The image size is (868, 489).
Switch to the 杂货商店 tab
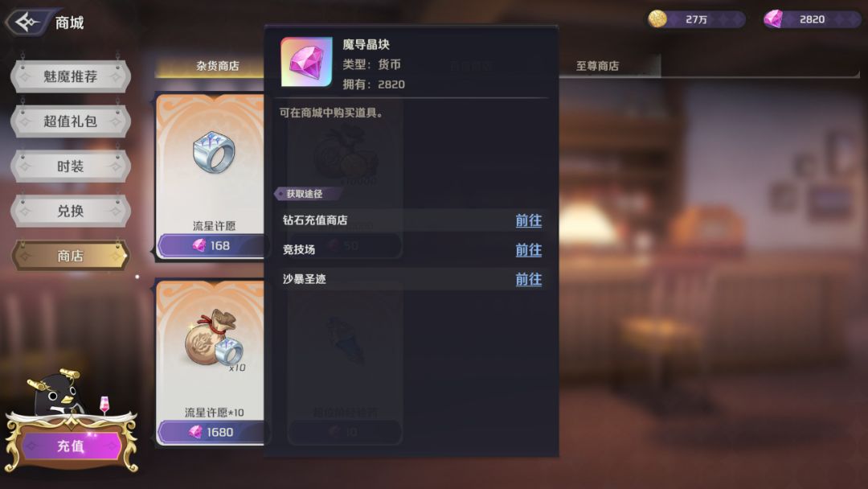(211, 66)
